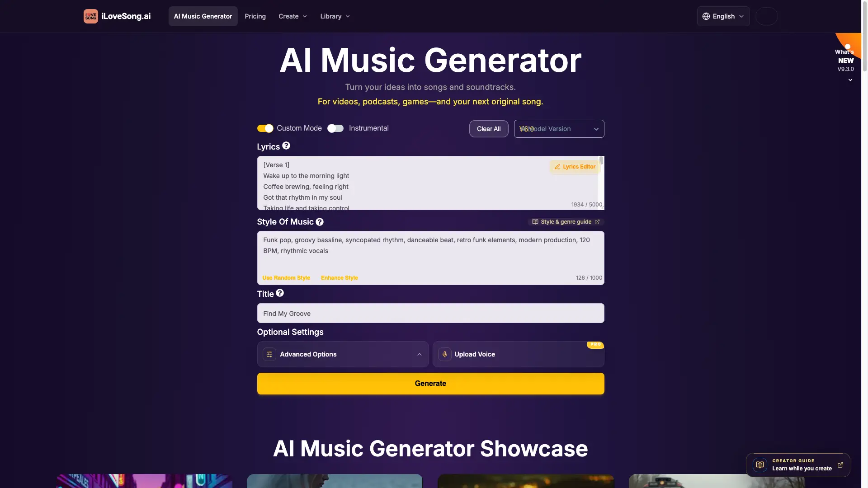
Task: Click the PRO badge on Upload Voice
Action: point(595,344)
